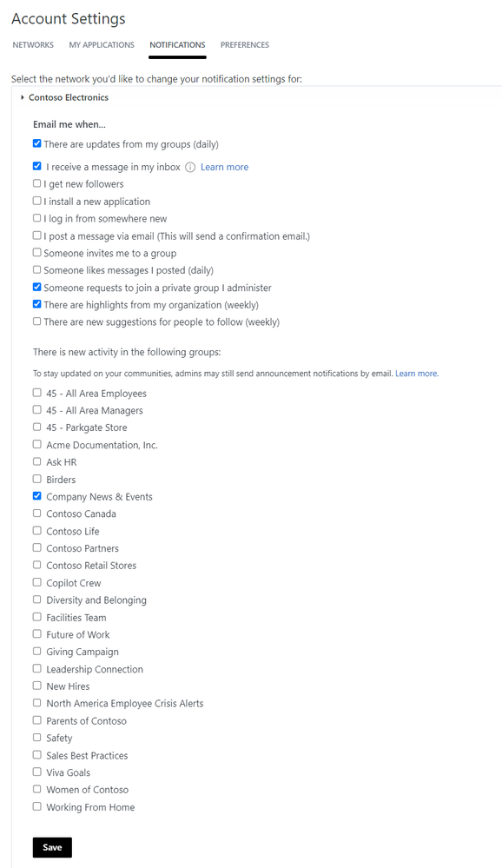Uncheck weekly organization highlights emails
502x868 pixels.
click(x=36, y=304)
